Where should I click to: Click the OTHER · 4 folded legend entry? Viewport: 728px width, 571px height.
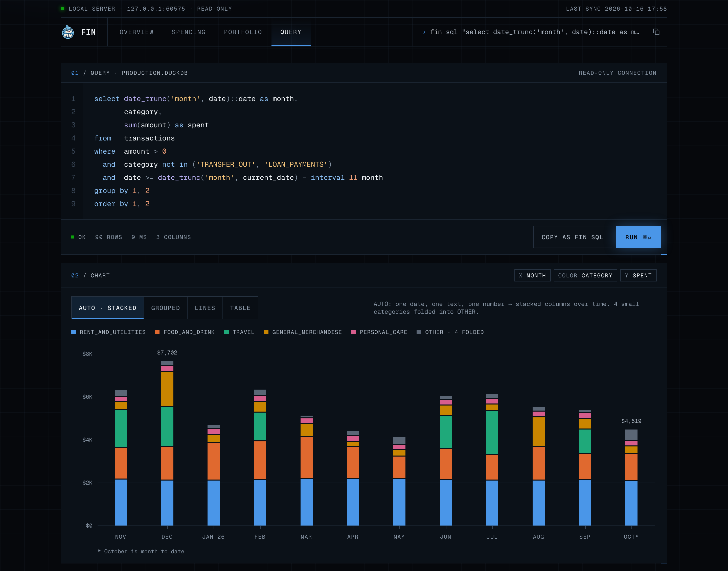click(x=450, y=332)
